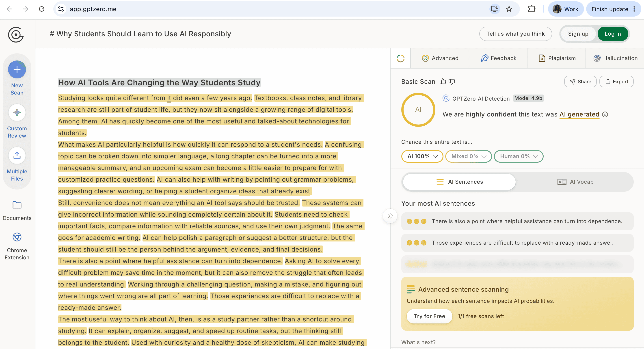Go back using the browser back arrow
644x349 pixels.
coord(9,9)
